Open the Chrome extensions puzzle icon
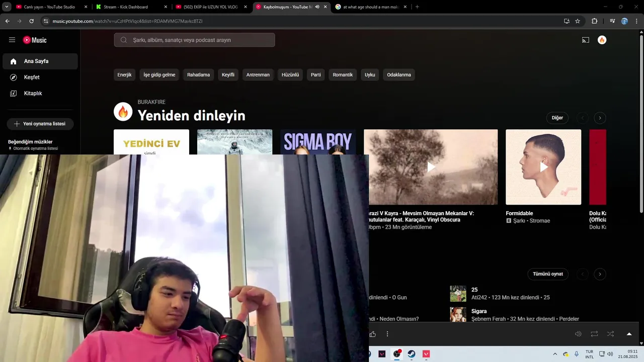Viewport: 644px width, 362px height. (595, 21)
